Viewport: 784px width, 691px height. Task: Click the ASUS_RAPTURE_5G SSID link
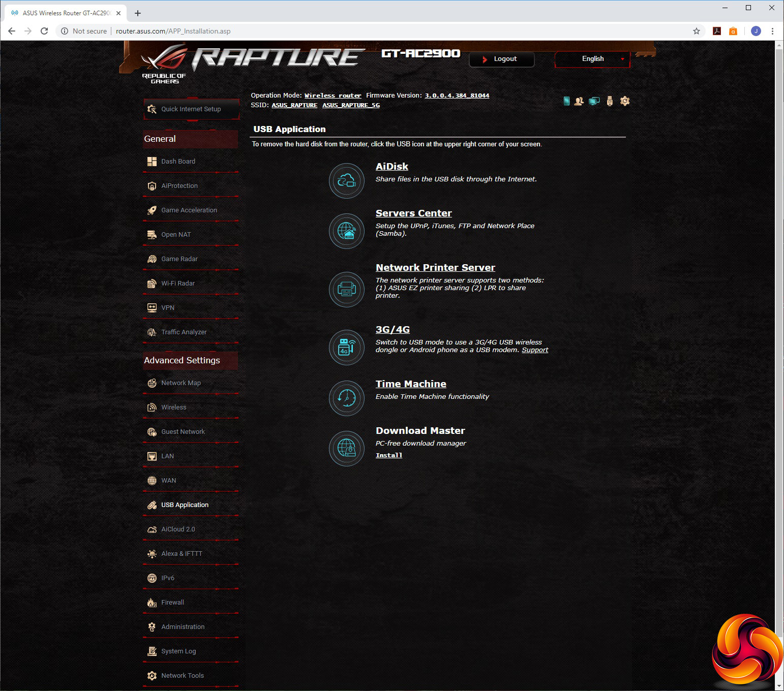pos(351,105)
